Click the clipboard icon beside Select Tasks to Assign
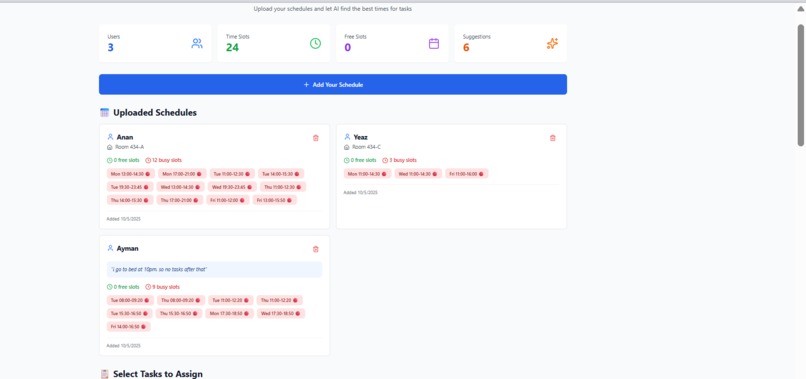The width and height of the screenshot is (806, 379). coord(104,374)
